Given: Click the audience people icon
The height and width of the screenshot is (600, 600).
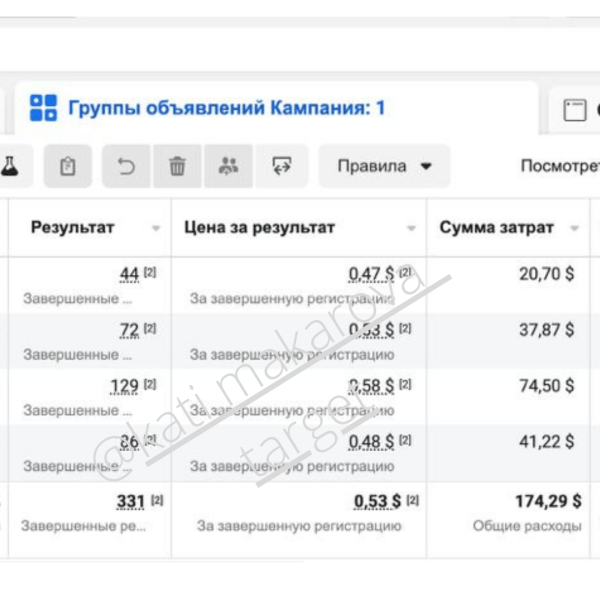Looking at the screenshot, I should point(228,166).
